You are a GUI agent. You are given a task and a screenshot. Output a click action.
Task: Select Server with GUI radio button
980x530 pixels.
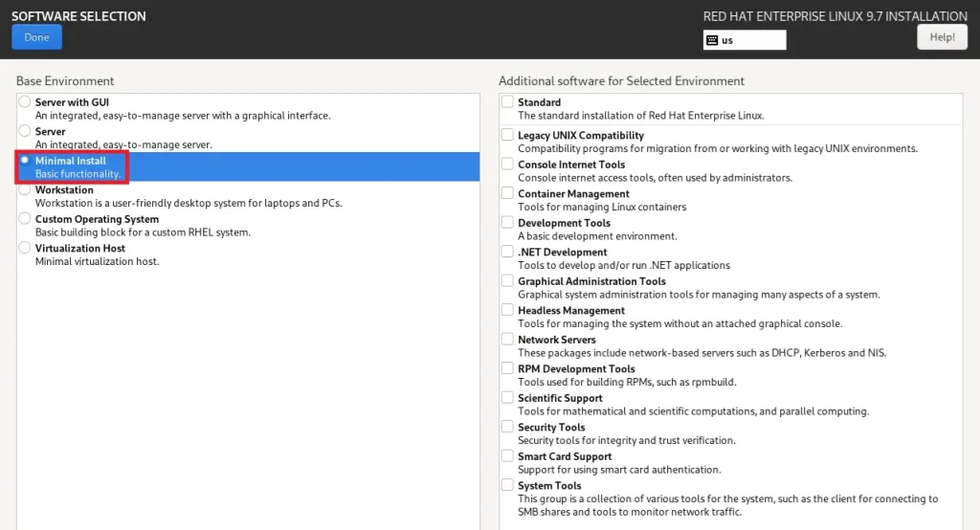coord(25,102)
